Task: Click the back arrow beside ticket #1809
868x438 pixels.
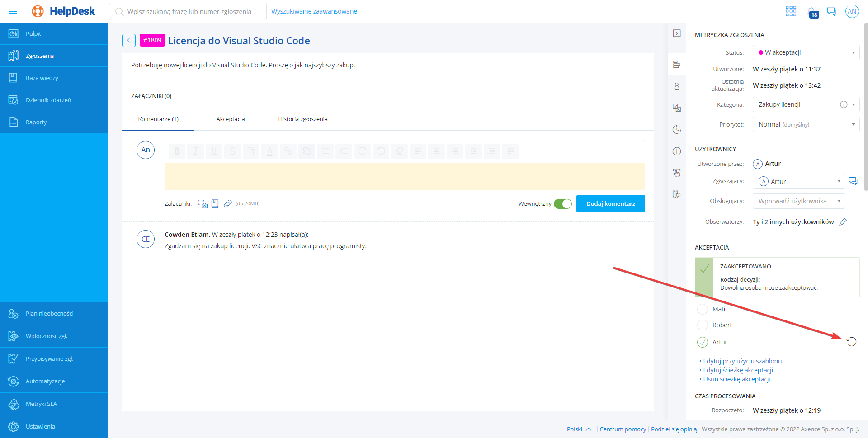Action: click(x=129, y=41)
